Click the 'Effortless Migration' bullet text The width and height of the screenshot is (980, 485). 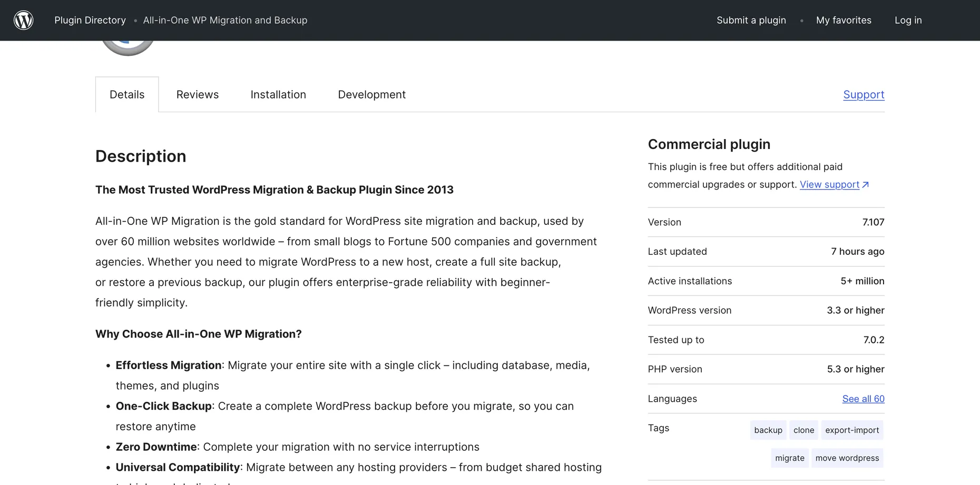click(169, 365)
